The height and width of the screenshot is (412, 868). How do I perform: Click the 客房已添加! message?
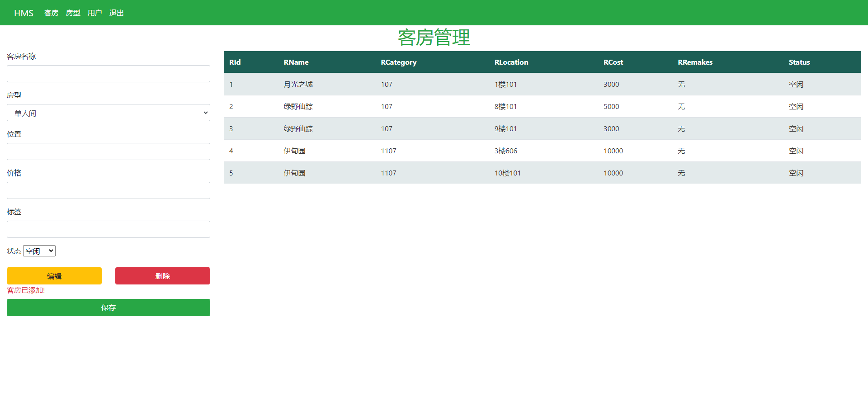pyautogui.click(x=26, y=290)
